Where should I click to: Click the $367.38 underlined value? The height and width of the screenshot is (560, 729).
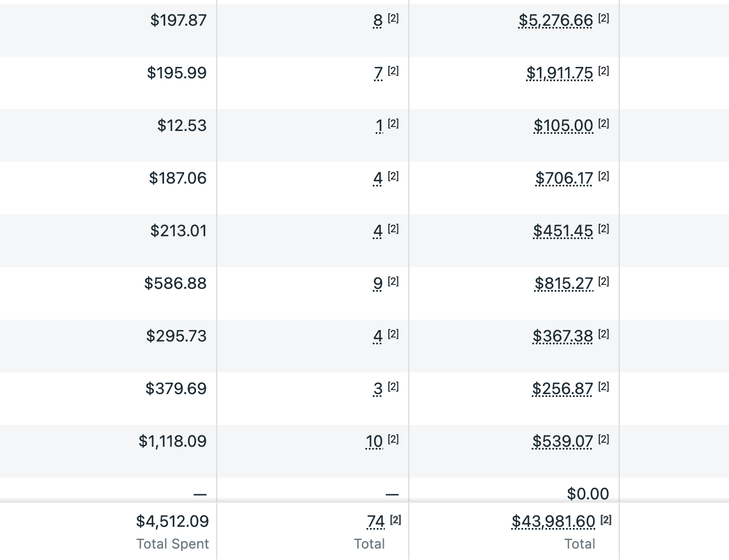(563, 336)
